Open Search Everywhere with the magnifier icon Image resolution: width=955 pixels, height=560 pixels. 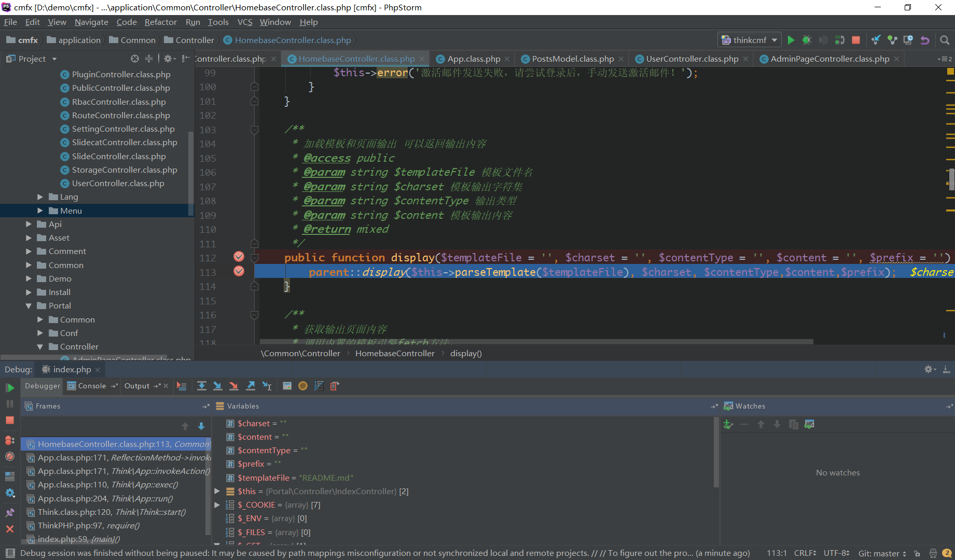(945, 40)
